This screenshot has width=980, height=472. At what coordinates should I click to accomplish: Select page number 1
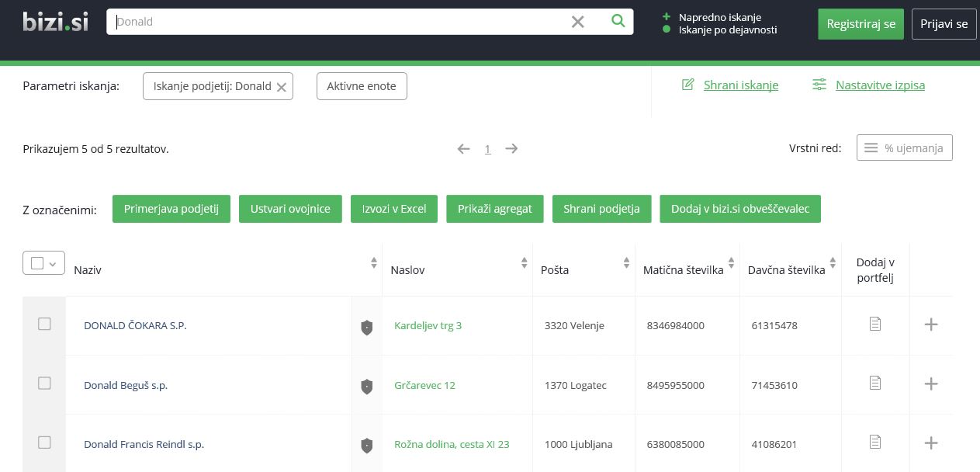[487, 149]
